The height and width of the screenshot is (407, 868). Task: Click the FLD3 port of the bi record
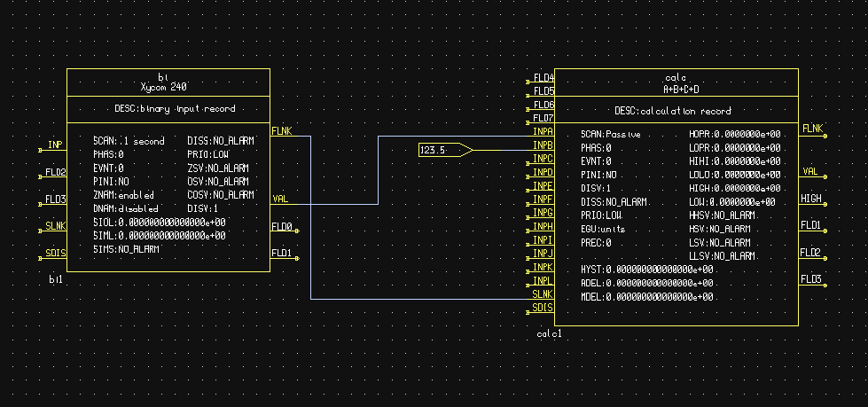(x=55, y=200)
